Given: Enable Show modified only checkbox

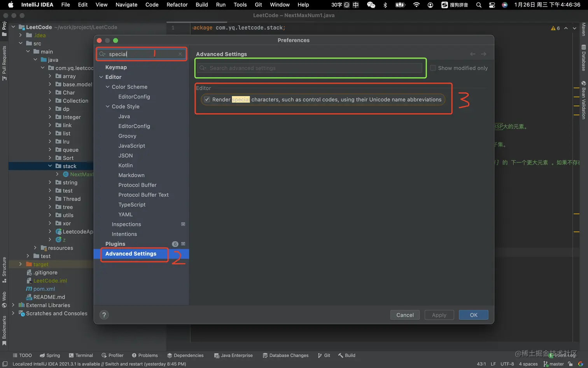Looking at the screenshot, I should pos(433,68).
